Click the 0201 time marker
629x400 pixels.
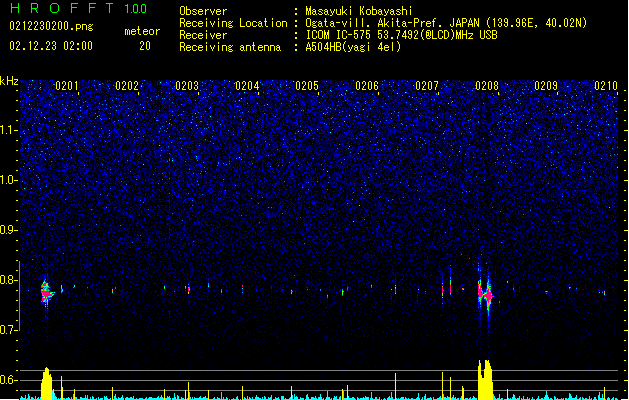pyautogui.click(x=67, y=86)
